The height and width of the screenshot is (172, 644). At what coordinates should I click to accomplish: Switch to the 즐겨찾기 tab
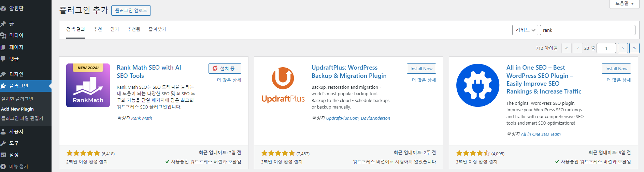click(157, 29)
